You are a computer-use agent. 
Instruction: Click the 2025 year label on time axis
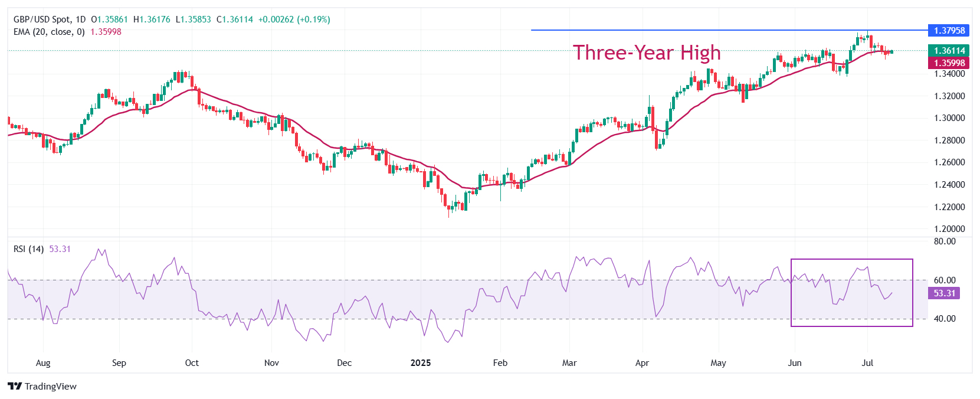coord(421,363)
